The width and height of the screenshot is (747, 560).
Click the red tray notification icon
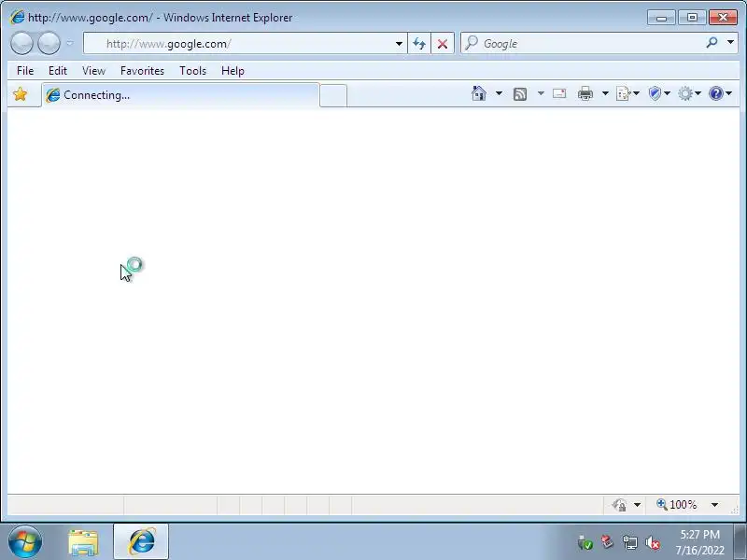607,541
